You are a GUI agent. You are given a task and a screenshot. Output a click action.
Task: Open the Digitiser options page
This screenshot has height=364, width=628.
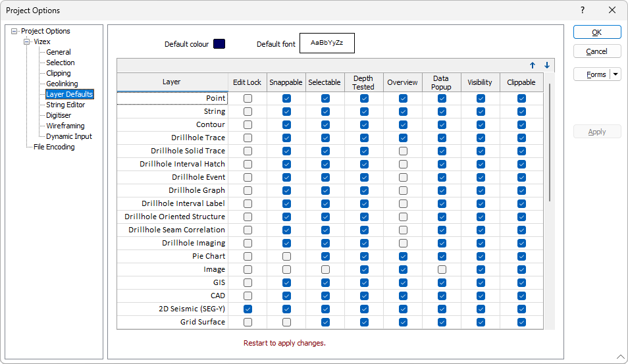click(x=59, y=115)
